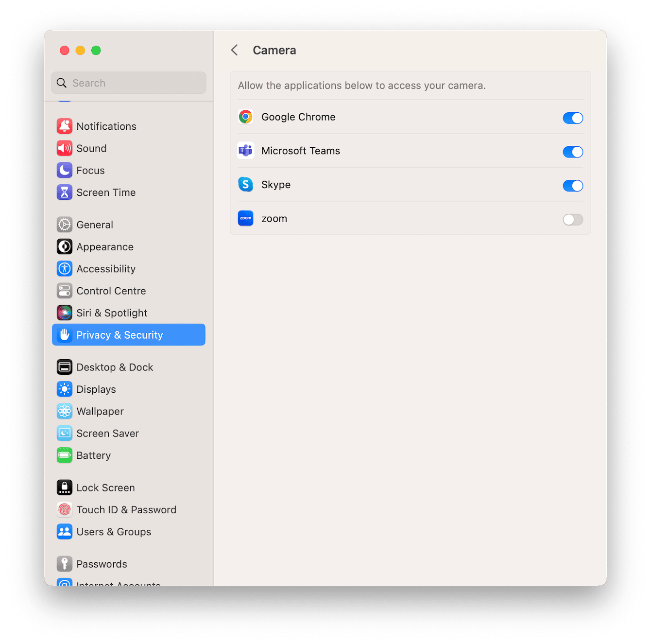Disable camera access for Google Chrome
The height and width of the screenshot is (644, 651).
pyautogui.click(x=573, y=118)
